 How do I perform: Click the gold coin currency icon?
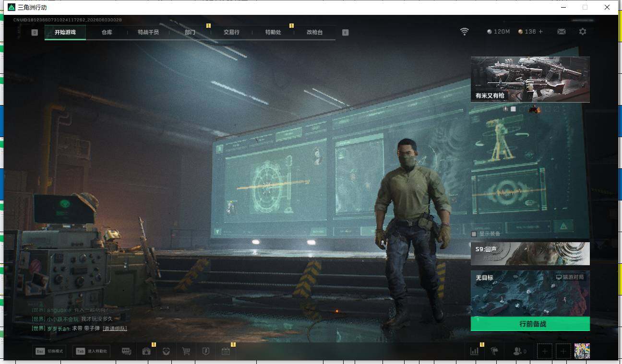(x=521, y=32)
